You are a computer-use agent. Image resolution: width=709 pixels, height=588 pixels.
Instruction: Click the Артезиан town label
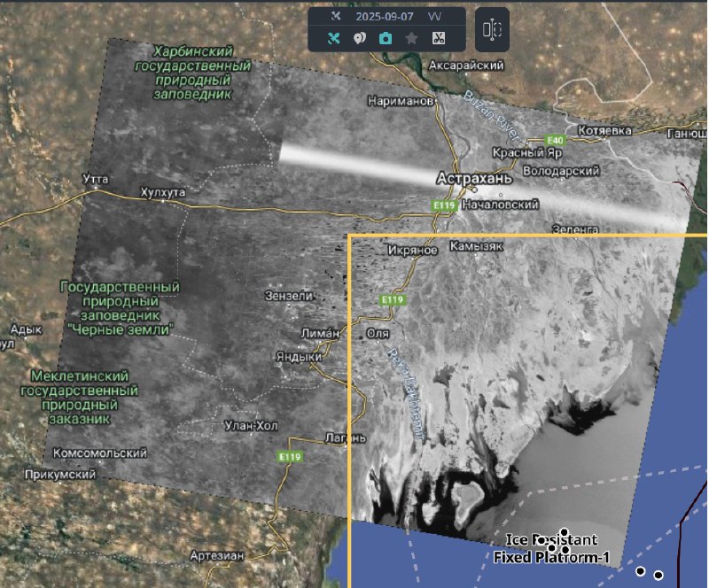216,556
